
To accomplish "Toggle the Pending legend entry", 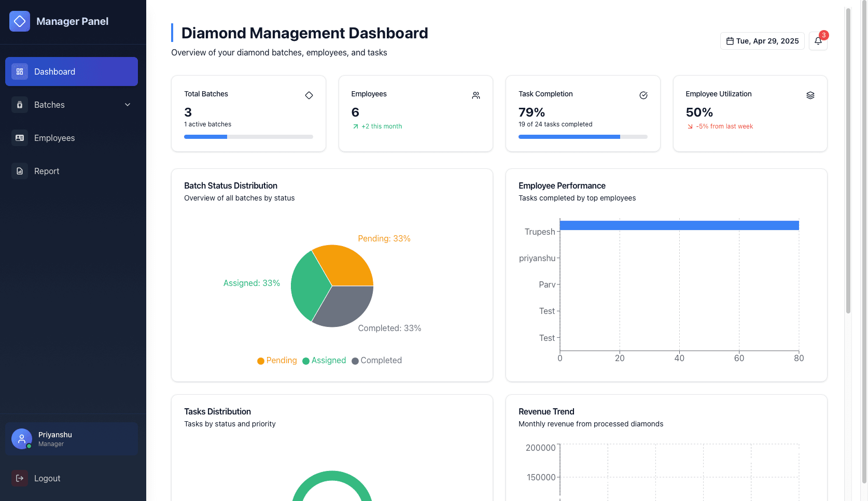I will click(277, 361).
